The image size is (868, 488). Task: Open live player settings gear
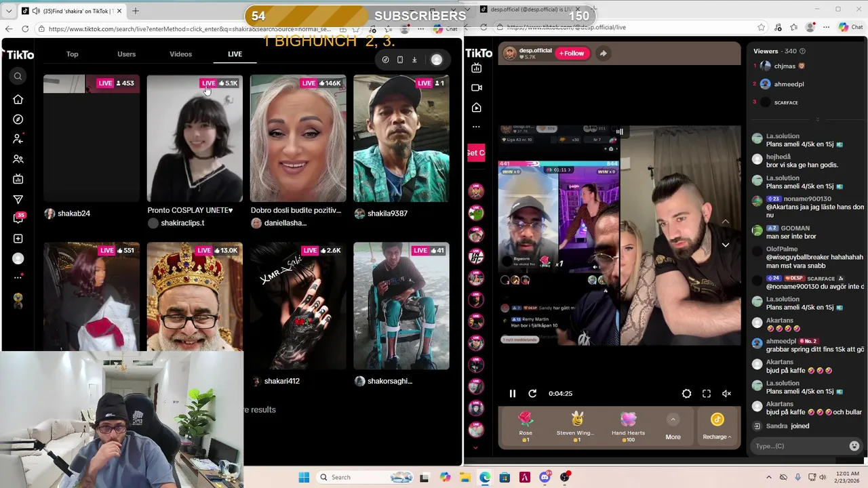coord(686,394)
